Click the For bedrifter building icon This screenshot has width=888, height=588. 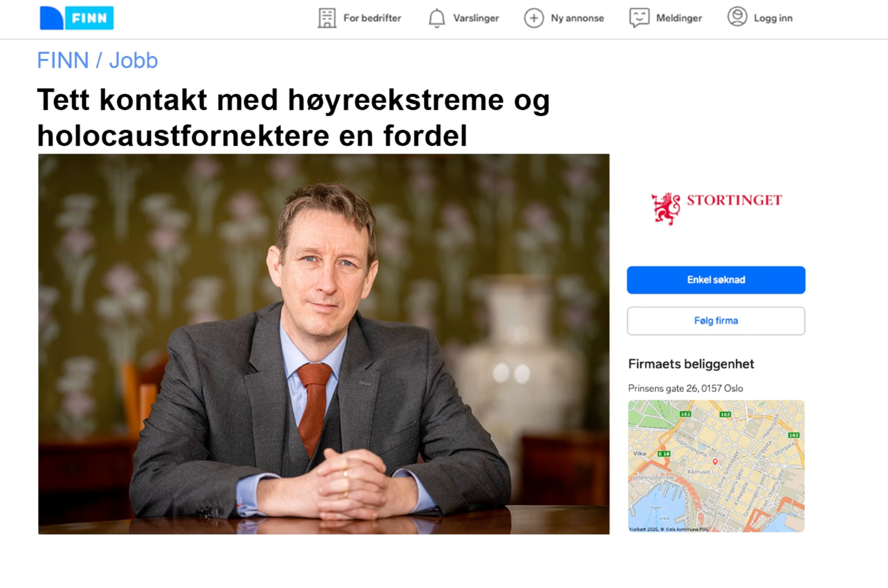[x=327, y=18]
